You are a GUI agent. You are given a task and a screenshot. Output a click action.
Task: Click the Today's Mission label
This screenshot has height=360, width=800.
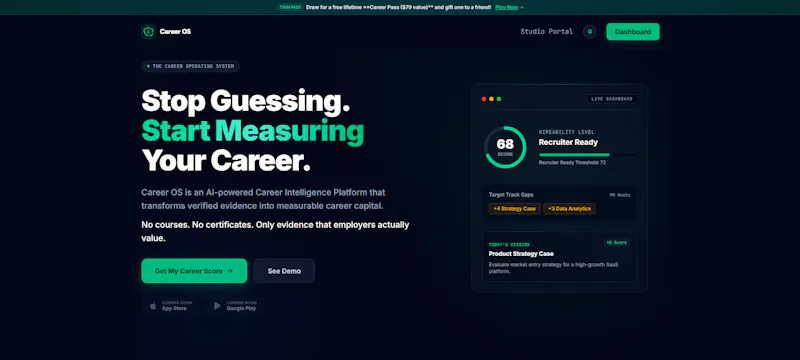point(509,245)
